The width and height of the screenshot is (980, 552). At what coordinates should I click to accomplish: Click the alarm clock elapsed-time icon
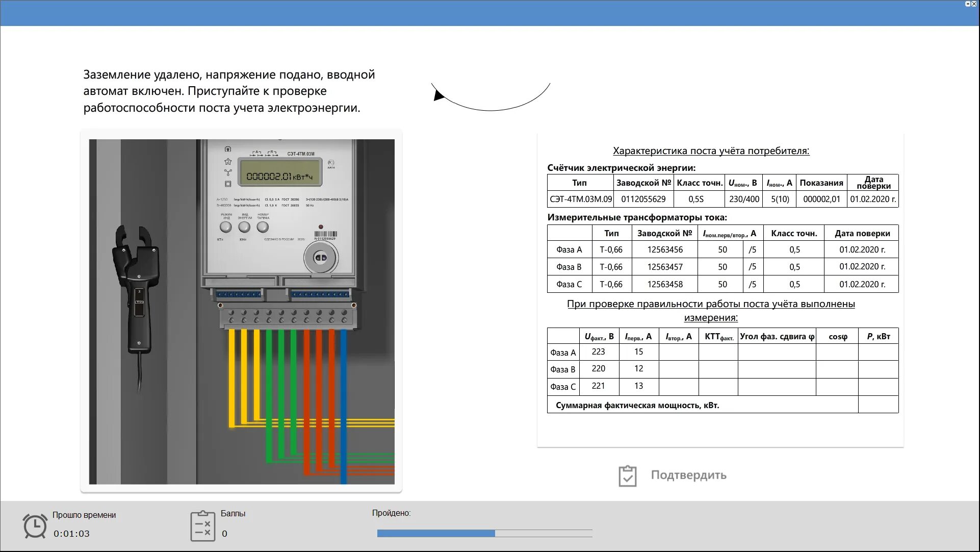click(35, 525)
